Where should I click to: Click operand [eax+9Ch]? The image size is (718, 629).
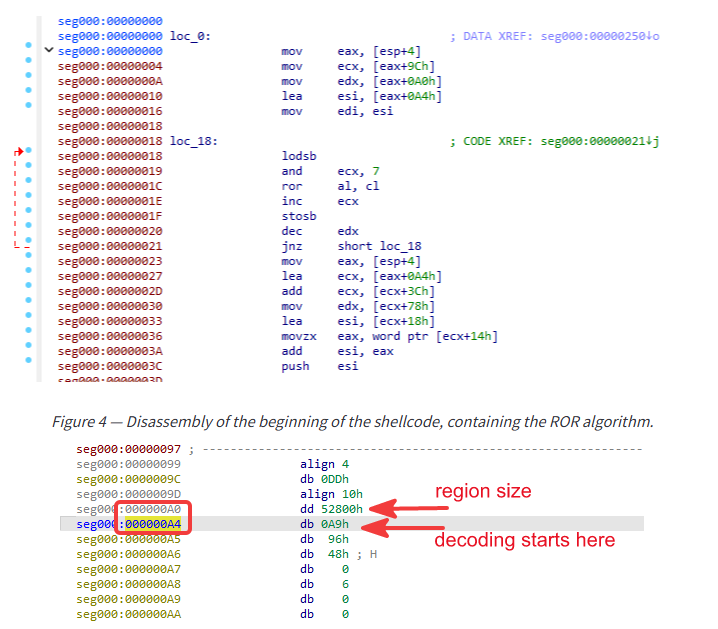(404, 66)
